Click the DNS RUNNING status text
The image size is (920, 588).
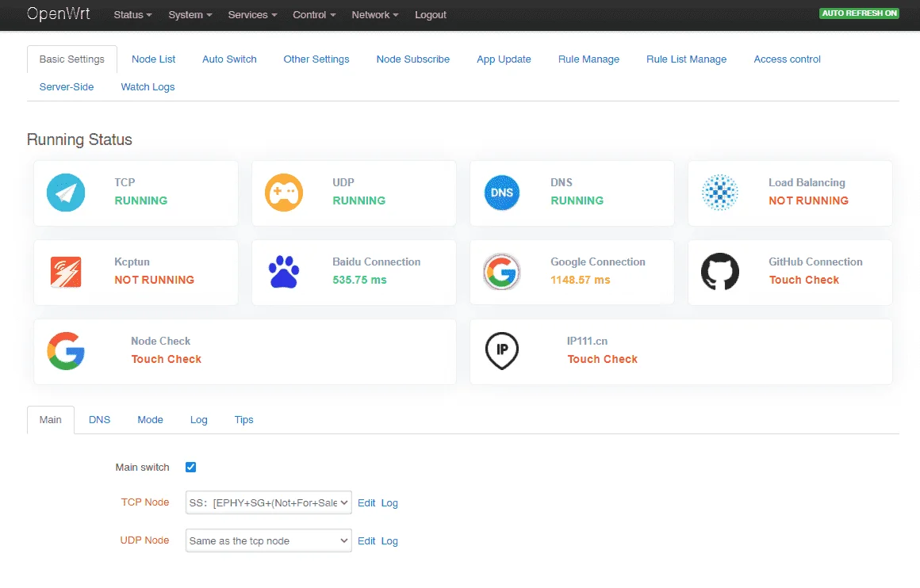577,200
